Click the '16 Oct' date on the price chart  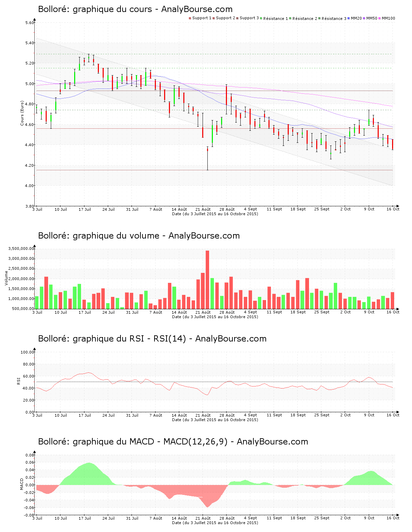click(393, 209)
